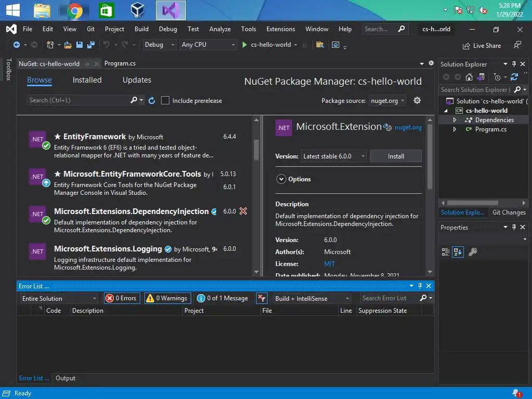Image resolution: width=532 pixels, height=399 pixels.
Task: Toggle the 0 Warnings filter
Action: pyautogui.click(x=168, y=298)
